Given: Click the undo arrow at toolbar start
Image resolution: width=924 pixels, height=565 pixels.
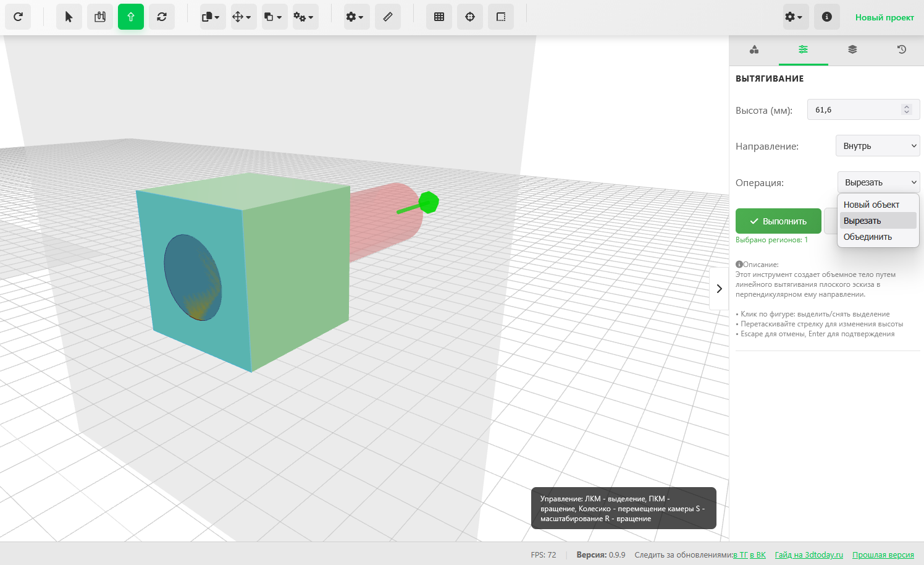Looking at the screenshot, I should (18, 17).
